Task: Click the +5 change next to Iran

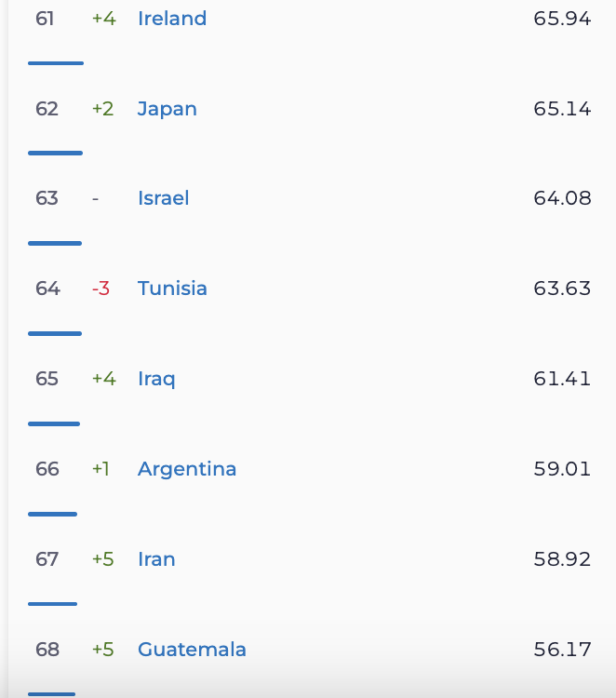Action: 102,559
